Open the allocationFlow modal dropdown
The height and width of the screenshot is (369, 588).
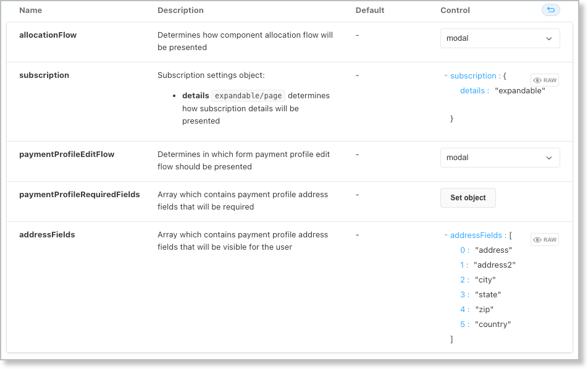[x=500, y=38]
